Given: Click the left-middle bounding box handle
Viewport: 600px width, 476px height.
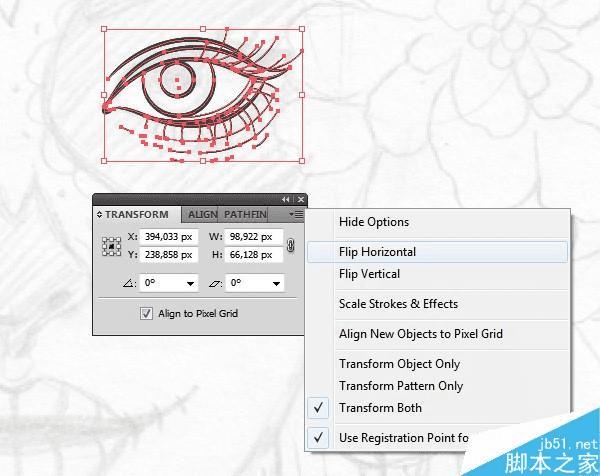Looking at the screenshot, I should coord(104,95).
